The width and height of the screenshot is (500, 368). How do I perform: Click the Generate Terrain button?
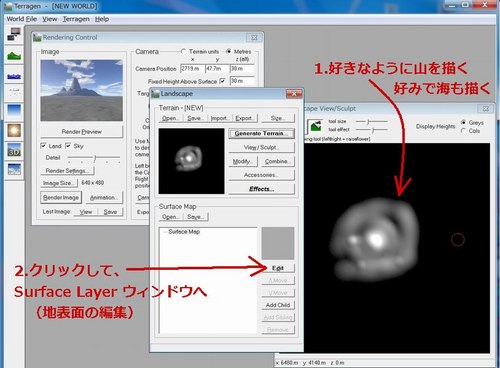[261, 133]
